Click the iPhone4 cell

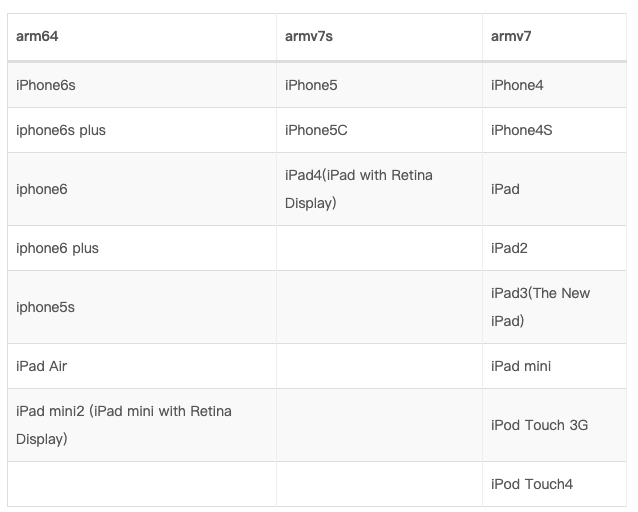[554, 85]
